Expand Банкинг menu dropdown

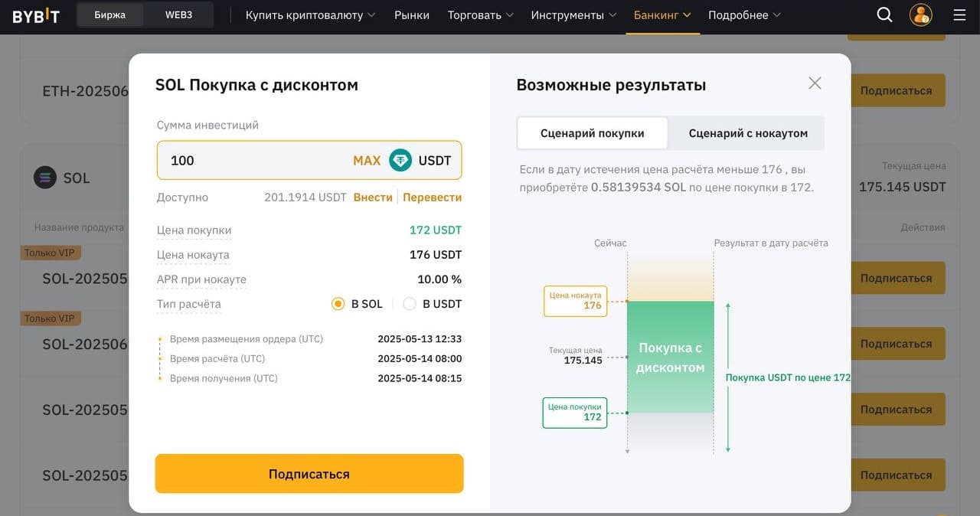[662, 15]
